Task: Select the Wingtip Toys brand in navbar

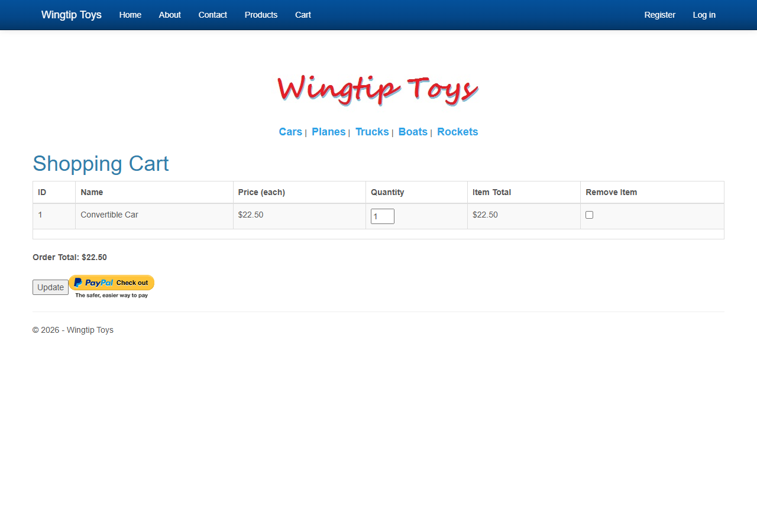Action: 71,15
